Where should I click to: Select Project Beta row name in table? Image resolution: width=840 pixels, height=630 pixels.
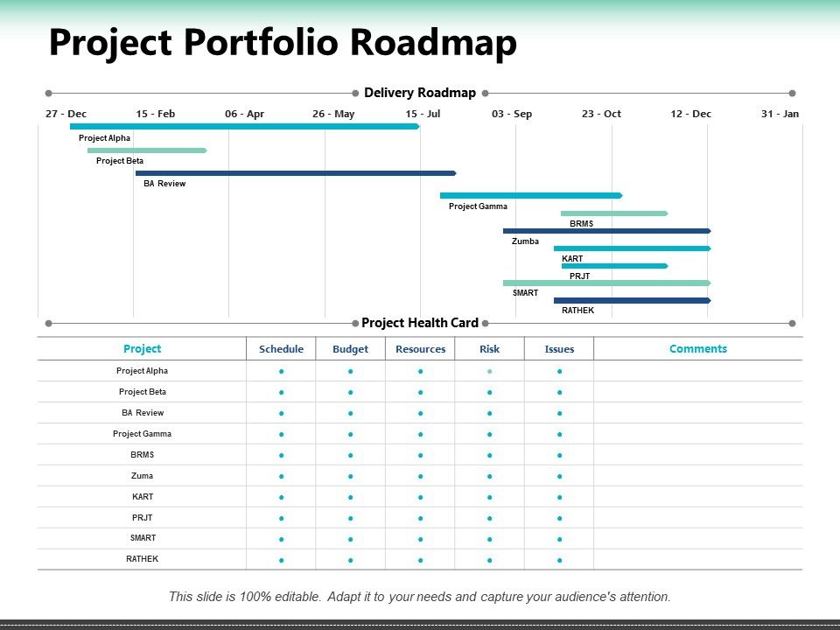tap(143, 392)
